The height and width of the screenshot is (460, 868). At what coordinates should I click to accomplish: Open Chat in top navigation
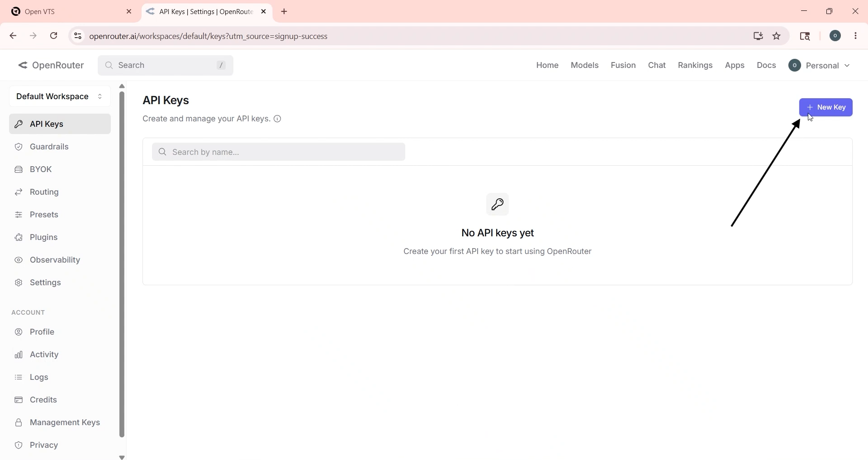tap(657, 66)
